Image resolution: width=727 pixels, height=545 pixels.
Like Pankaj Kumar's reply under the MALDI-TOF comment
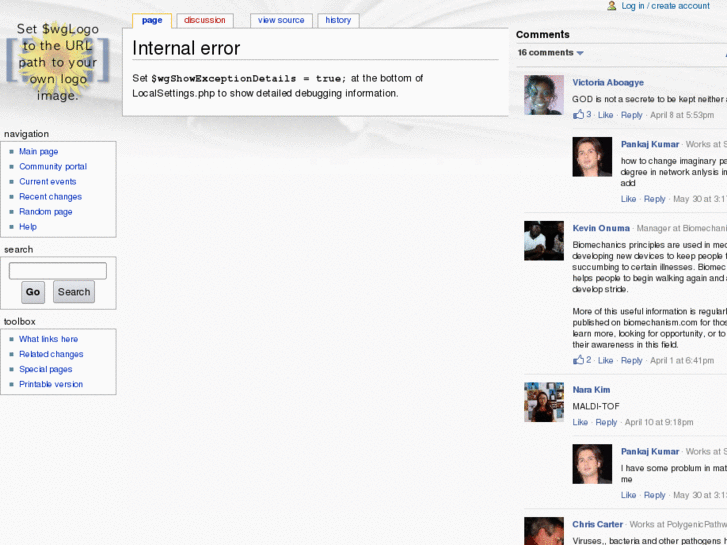coord(628,495)
